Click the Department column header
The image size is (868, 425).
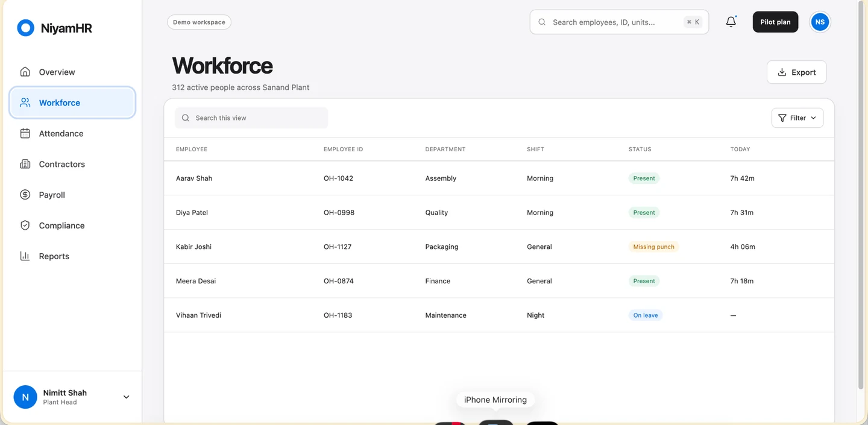pyautogui.click(x=445, y=149)
